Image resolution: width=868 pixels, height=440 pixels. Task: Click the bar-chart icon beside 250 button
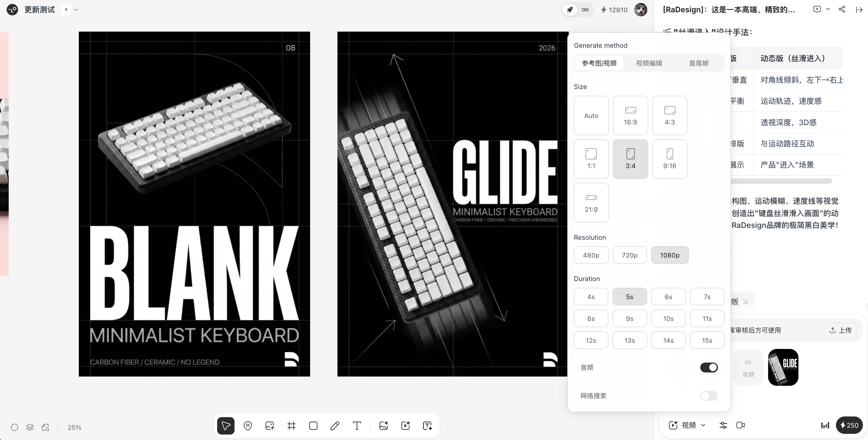pyautogui.click(x=825, y=425)
